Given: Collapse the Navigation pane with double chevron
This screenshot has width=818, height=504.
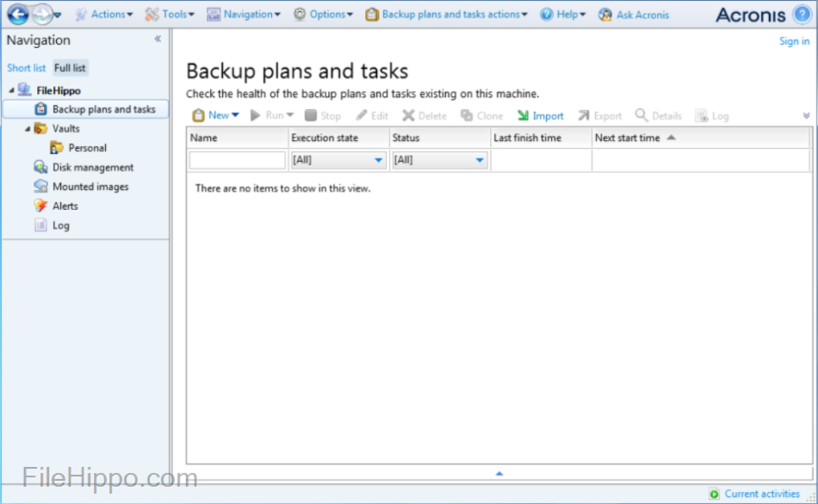Looking at the screenshot, I should point(157,39).
